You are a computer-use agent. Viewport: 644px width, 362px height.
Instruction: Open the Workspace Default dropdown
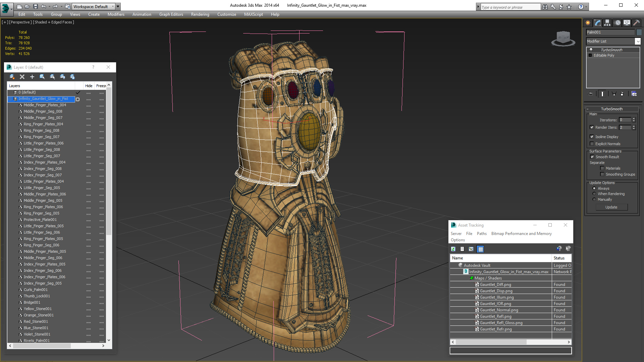pos(113,7)
